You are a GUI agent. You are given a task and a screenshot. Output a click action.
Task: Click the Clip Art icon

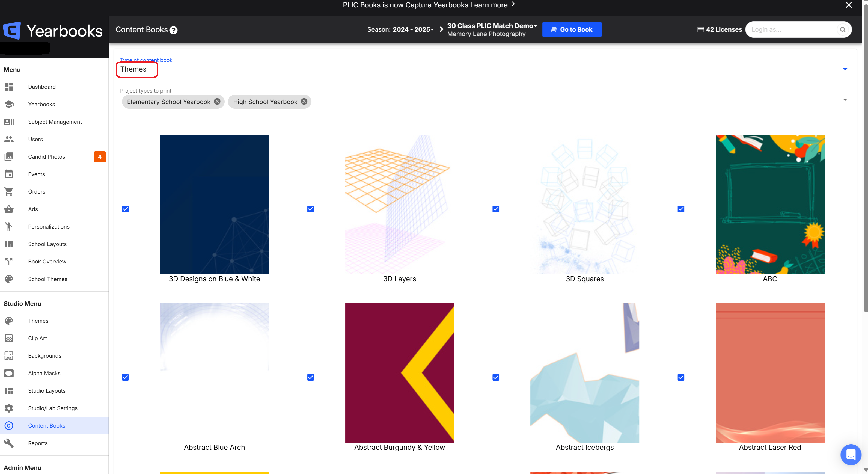click(9, 338)
